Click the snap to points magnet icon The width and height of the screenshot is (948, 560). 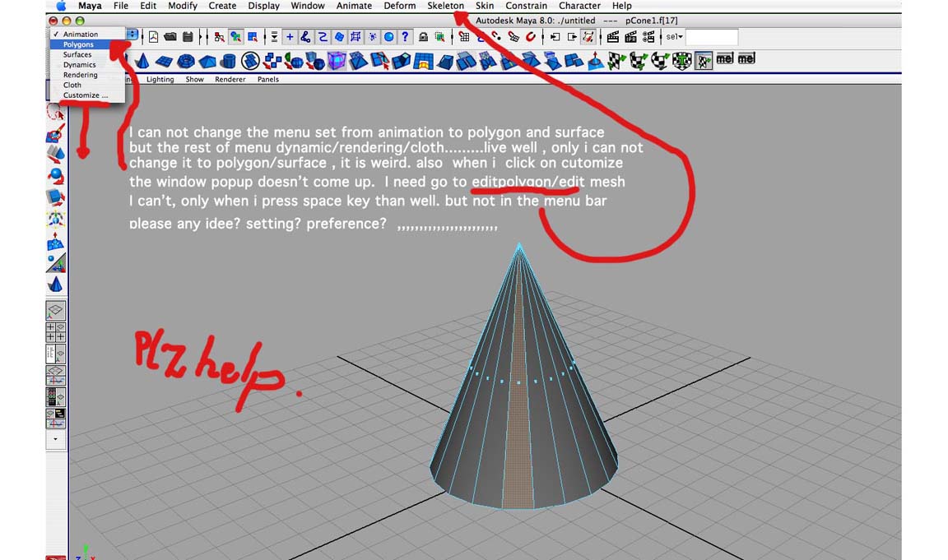coord(497,37)
